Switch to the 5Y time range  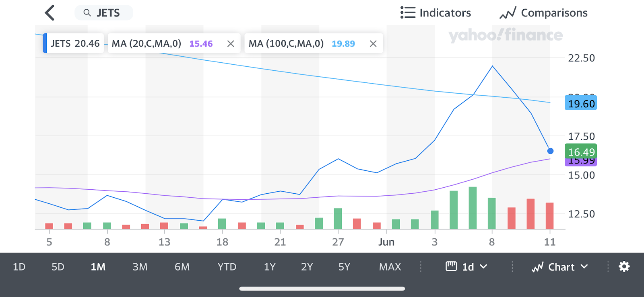(344, 267)
